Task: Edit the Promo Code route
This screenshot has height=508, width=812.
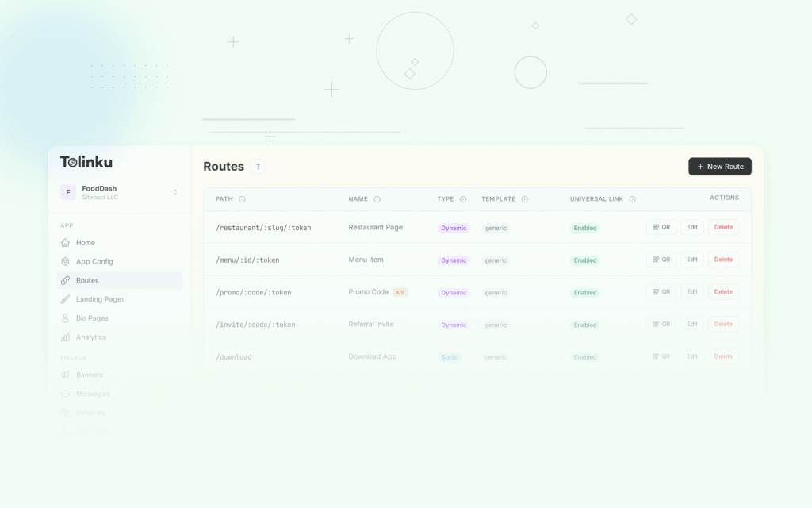Action: click(x=691, y=292)
